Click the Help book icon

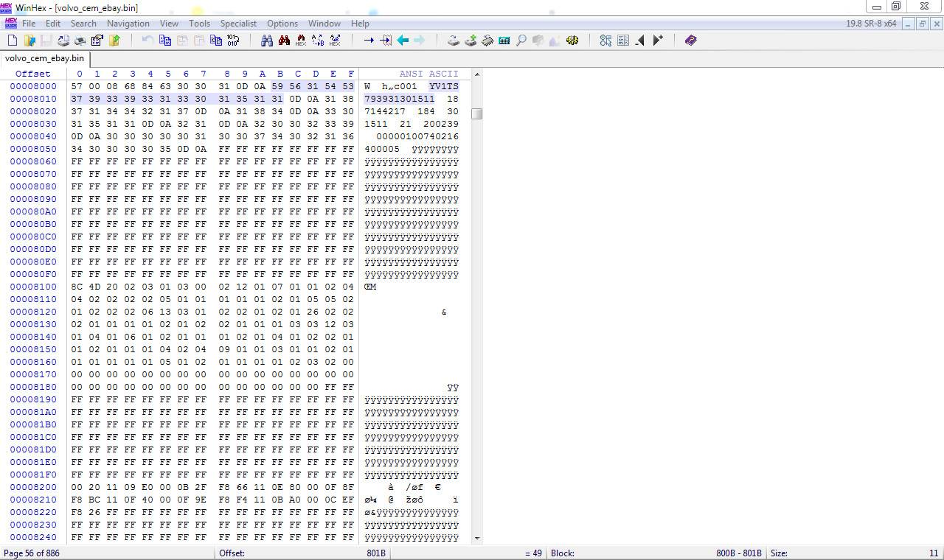pos(690,41)
